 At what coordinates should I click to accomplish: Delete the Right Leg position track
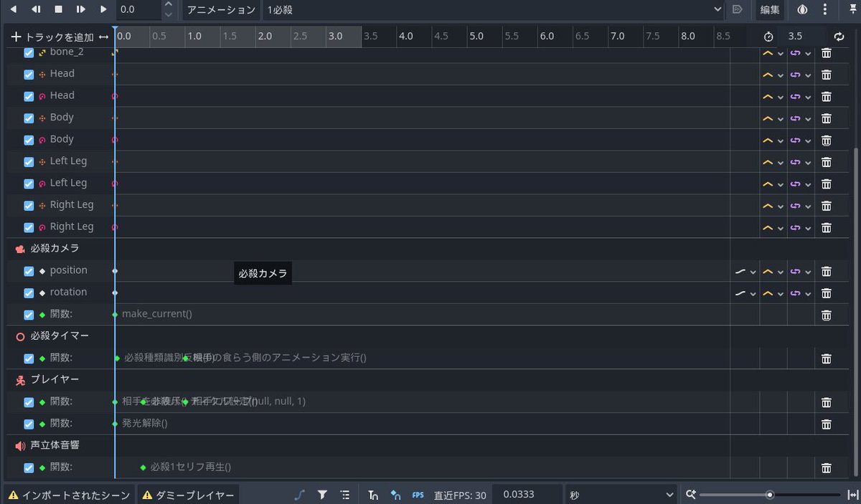click(x=826, y=206)
